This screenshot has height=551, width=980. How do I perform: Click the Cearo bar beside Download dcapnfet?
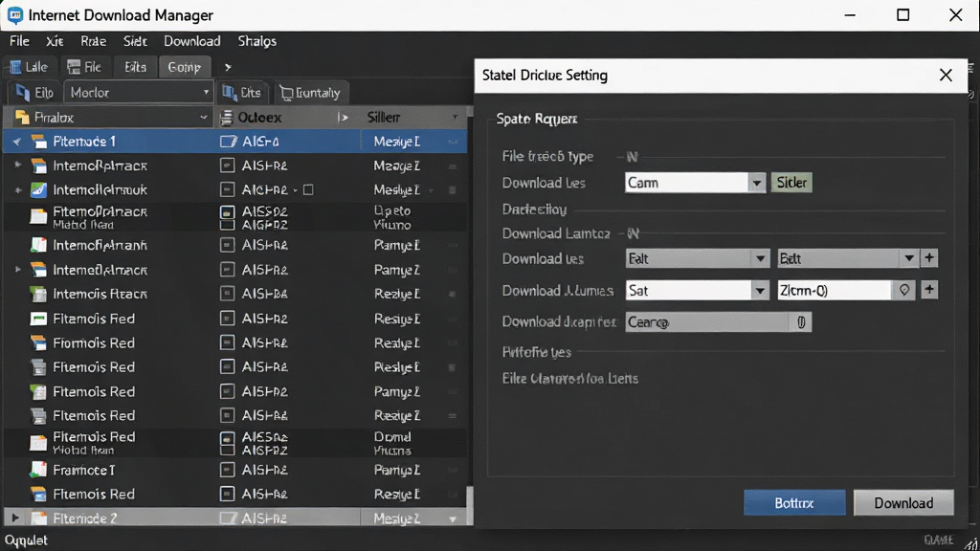(718, 322)
